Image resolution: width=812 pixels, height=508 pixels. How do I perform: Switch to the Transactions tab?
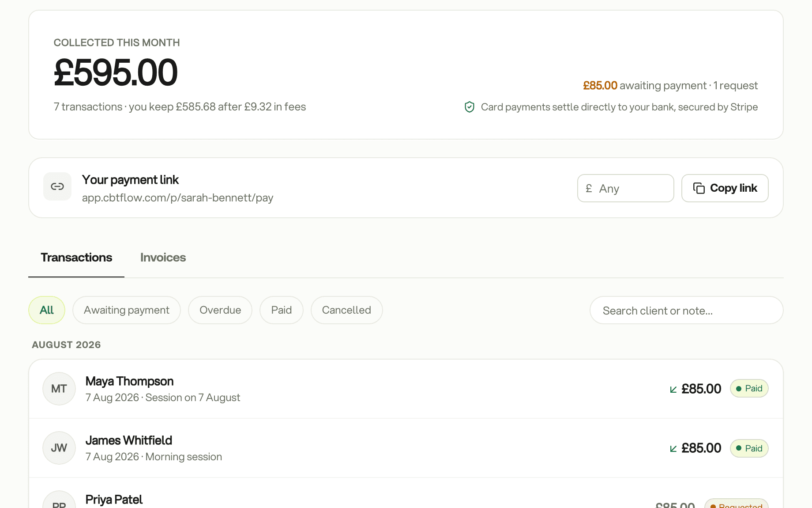pyautogui.click(x=76, y=258)
